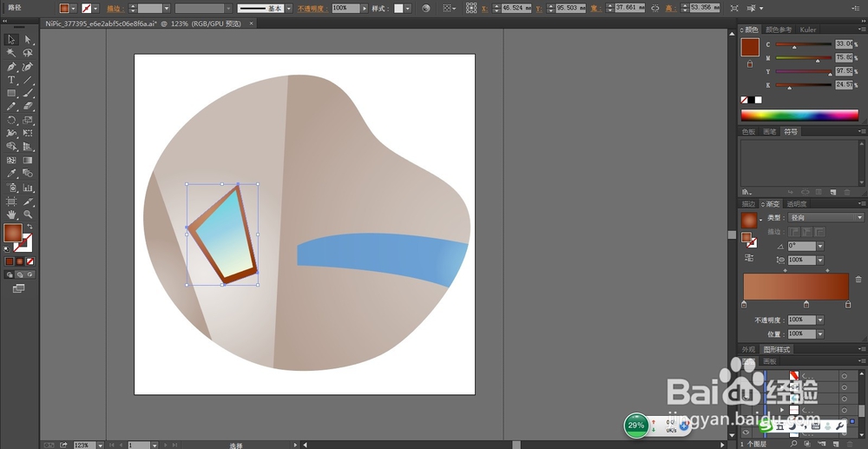Toggle visibility eye of bottom layer row
The image size is (868, 449).
[746, 432]
